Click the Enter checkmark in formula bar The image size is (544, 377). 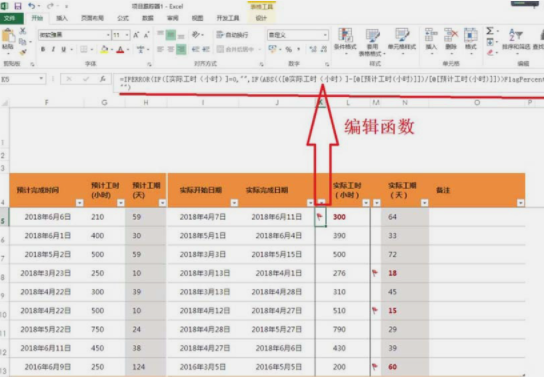coord(86,79)
